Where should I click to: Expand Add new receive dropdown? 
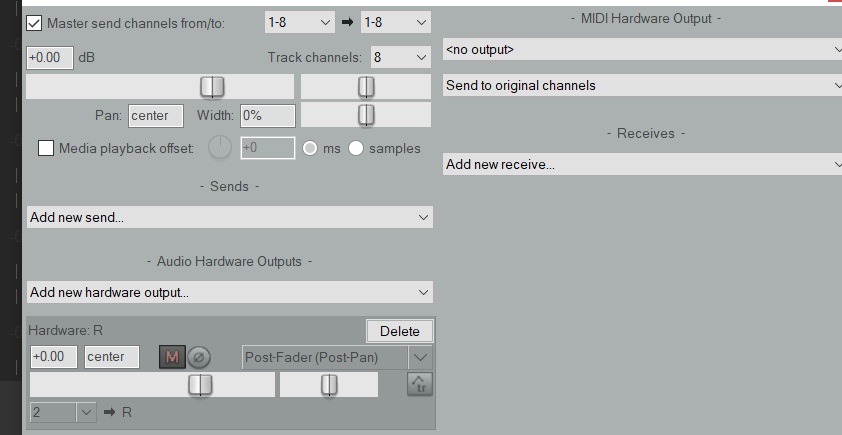coord(642,164)
